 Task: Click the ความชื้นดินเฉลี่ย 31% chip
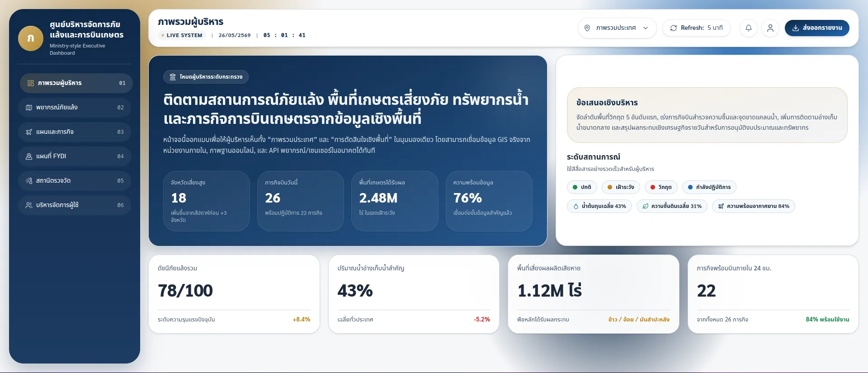[x=672, y=206]
